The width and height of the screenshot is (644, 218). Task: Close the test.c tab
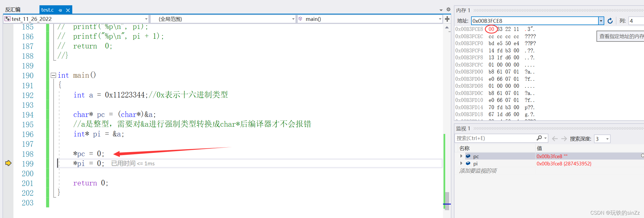tap(68, 10)
